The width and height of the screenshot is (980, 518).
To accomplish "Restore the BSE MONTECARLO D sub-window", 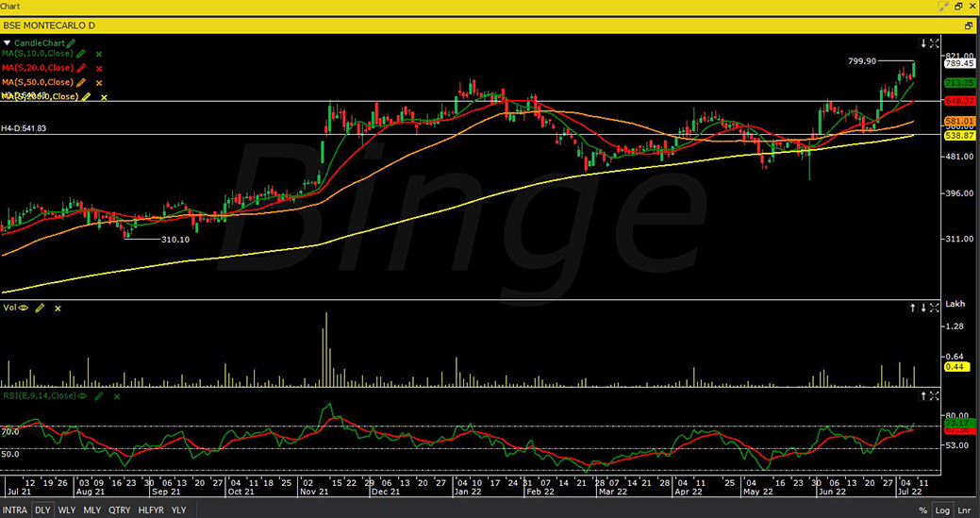I will tap(970, 25).
